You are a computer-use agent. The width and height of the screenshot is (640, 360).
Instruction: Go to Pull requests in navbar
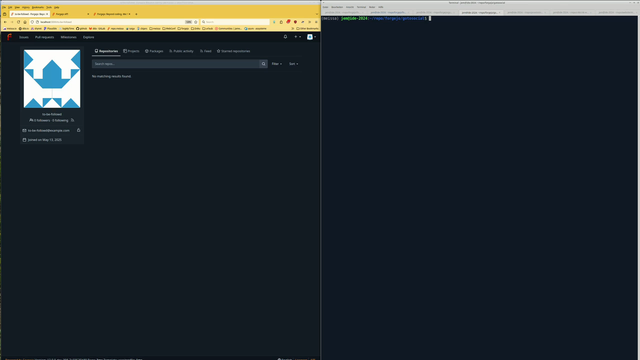[44, 37]
